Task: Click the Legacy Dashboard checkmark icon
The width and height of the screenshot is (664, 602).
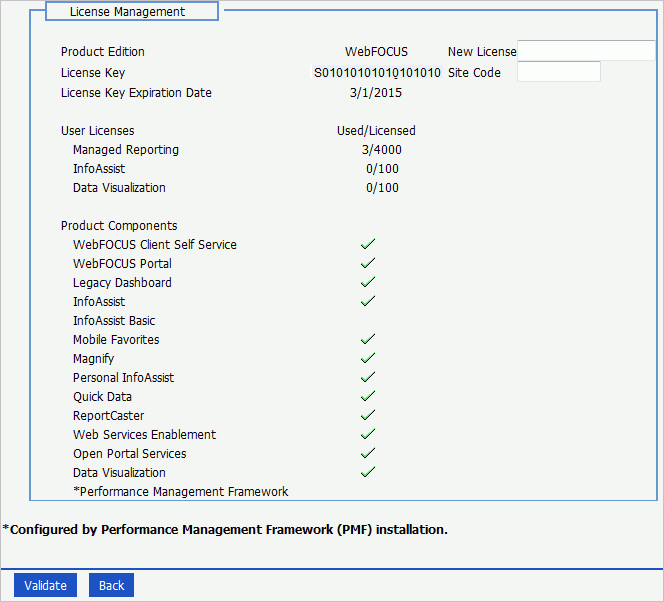Action: click(x=368, y=282)
